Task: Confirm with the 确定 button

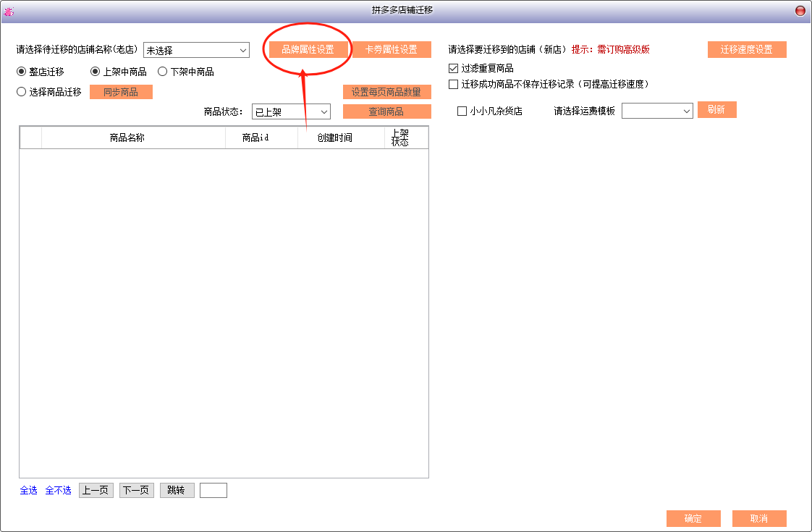Action: (x=693, y=518)
